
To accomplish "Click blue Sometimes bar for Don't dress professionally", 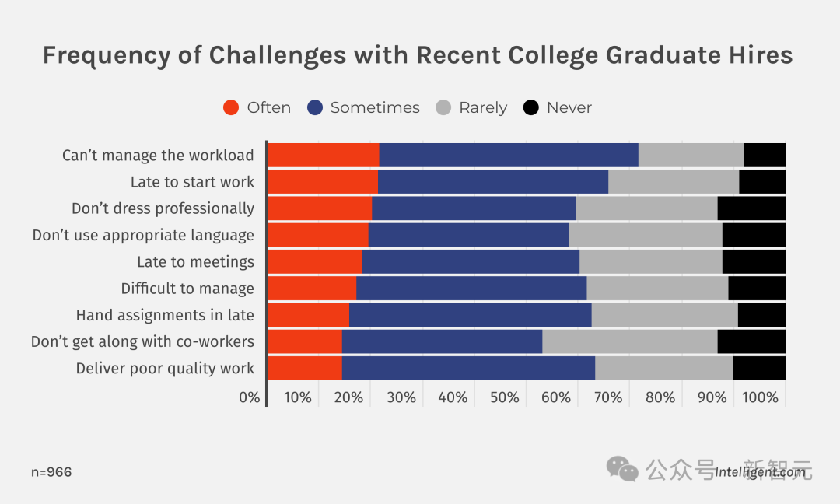I will tap(474, 208).
